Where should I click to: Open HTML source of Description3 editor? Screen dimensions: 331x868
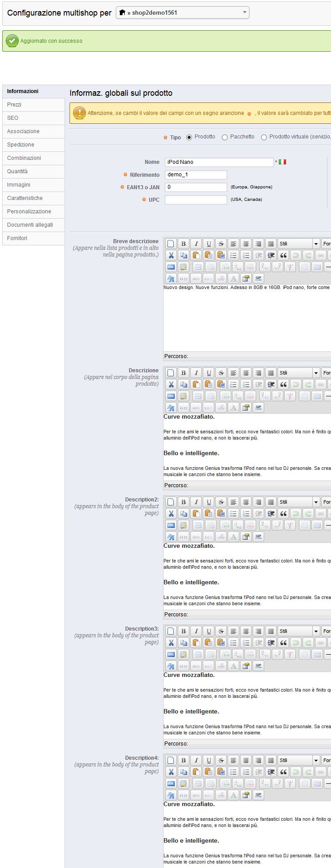point(171,654)
